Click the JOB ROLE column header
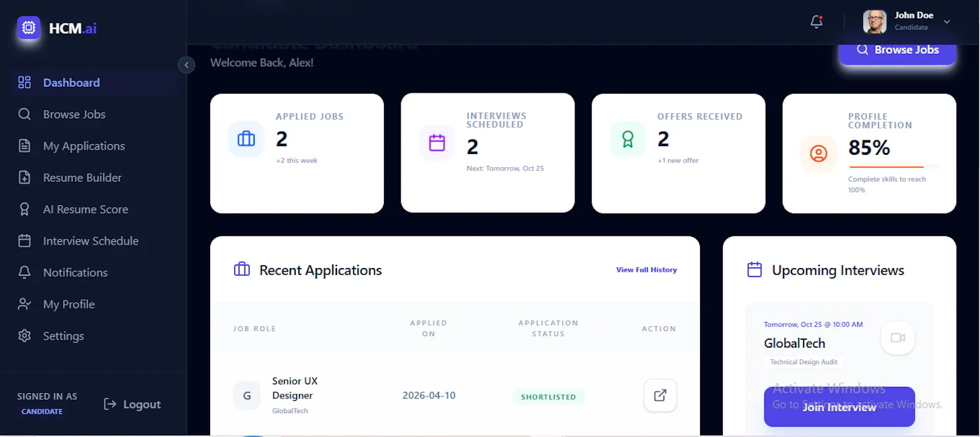The width and height of the screenshot is (980, 437). point(254,329)
